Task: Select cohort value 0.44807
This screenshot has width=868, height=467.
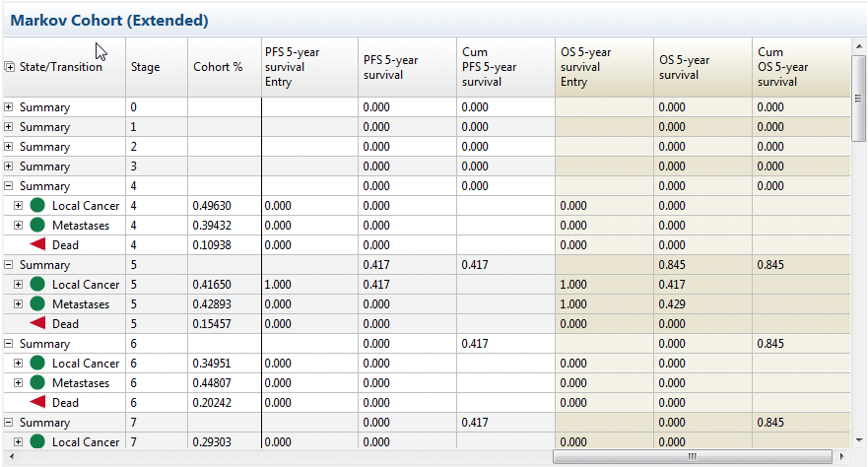Action: coord(212,383)
